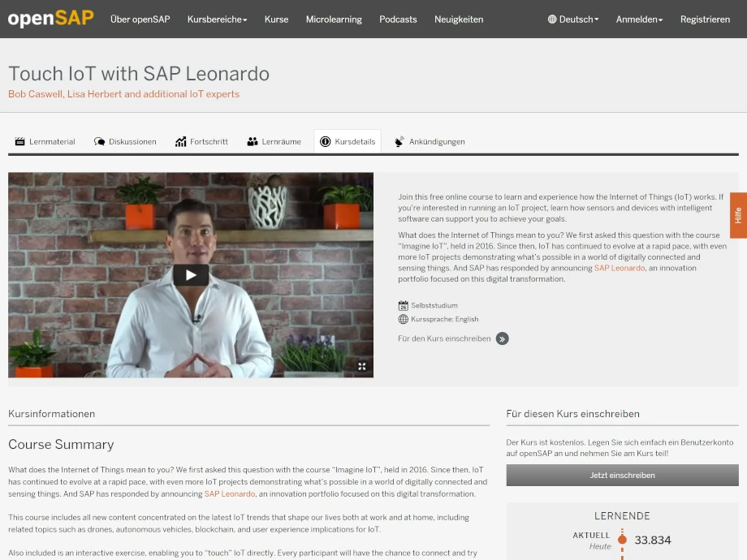Click the Fortschritt chart icon

180,141
